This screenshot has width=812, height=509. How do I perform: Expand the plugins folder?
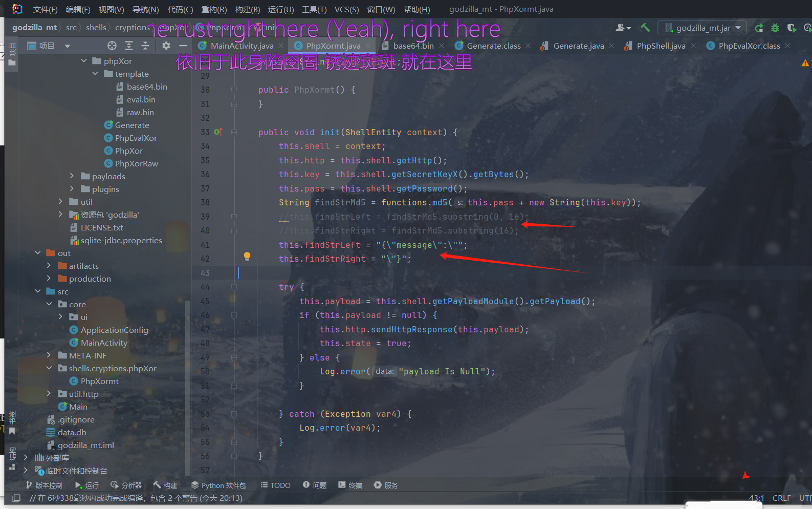[72, 189]
